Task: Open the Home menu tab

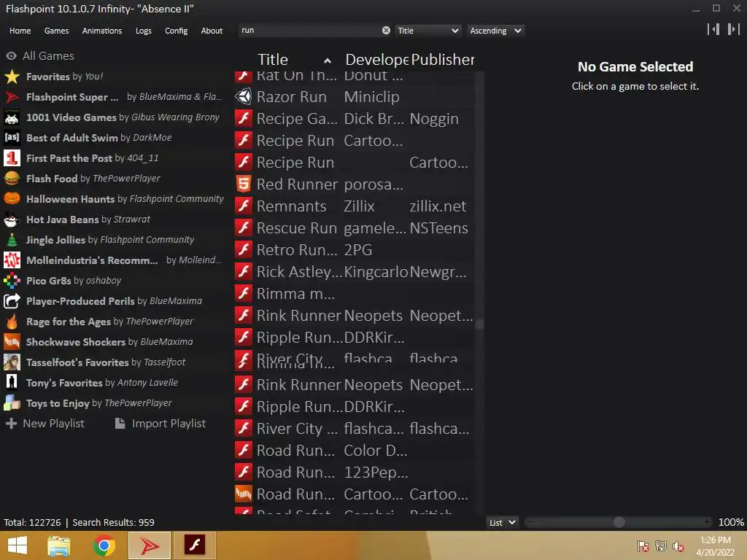Action: [x=20, y=31]
